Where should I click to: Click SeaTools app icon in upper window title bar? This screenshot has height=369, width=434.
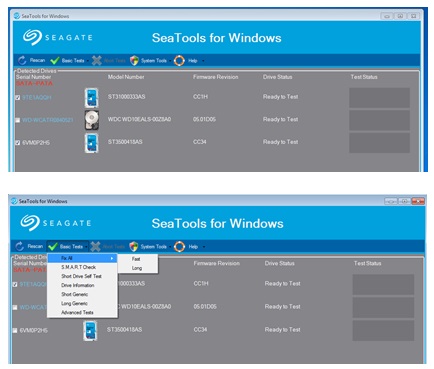pyautogui.click(x=17, y=16)
